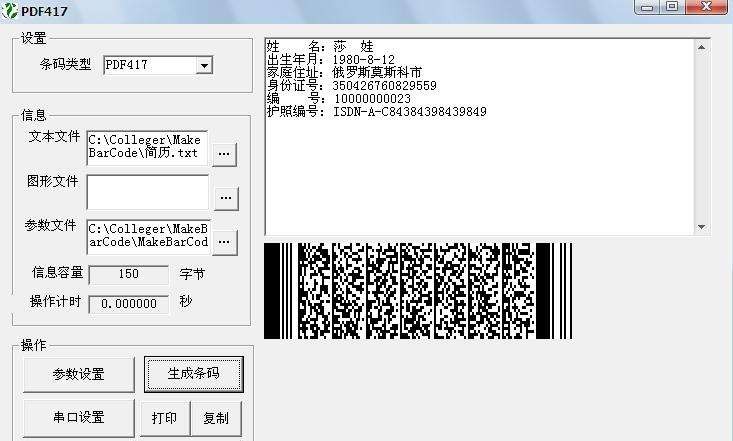Click the line 出生年月: 1980-8-12
Screen dimensions: 733x441
pos(331,60)
